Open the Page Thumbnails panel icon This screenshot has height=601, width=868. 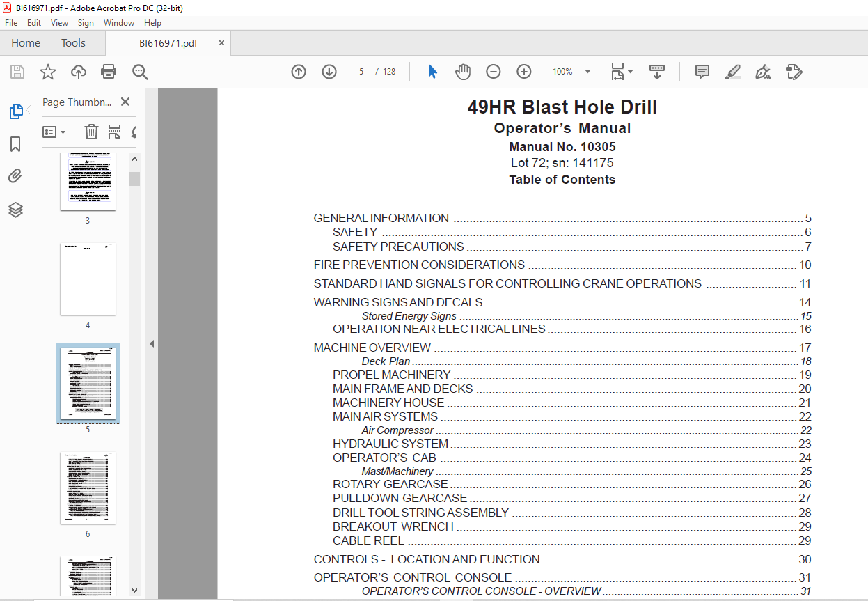(x=15, y=111)
